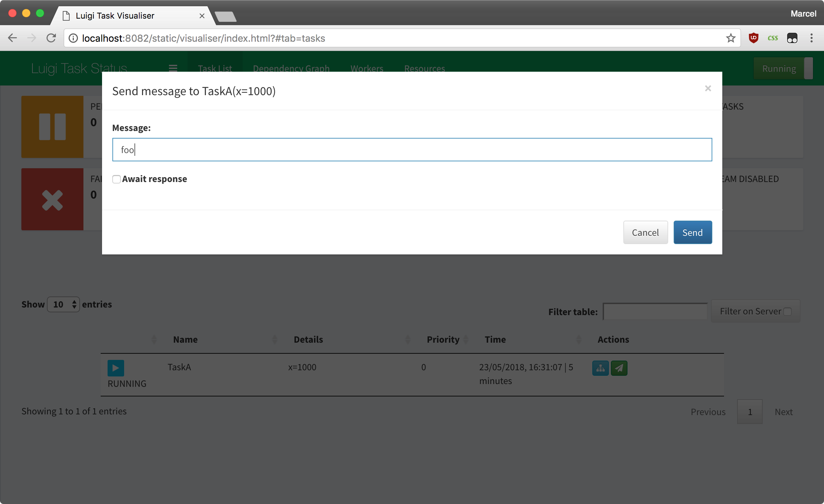Click the Marcel profile name
The image size is (824, 504).
coord(803,14)
